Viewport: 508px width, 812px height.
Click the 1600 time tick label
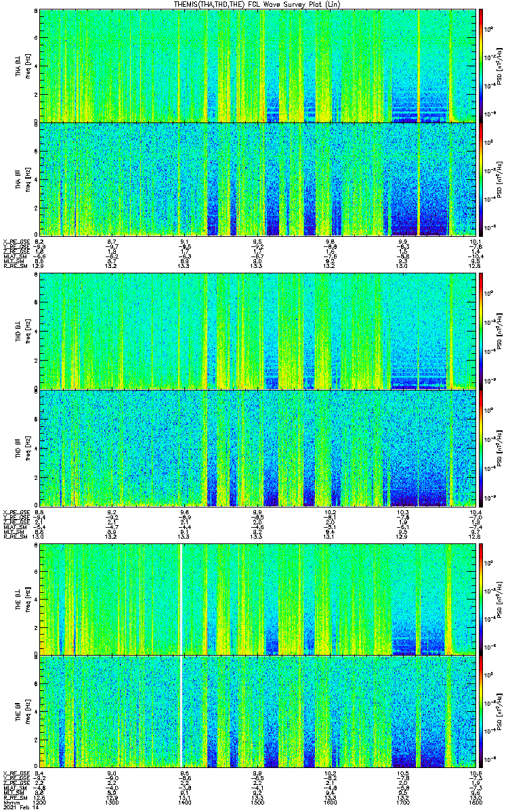(331, 802)
